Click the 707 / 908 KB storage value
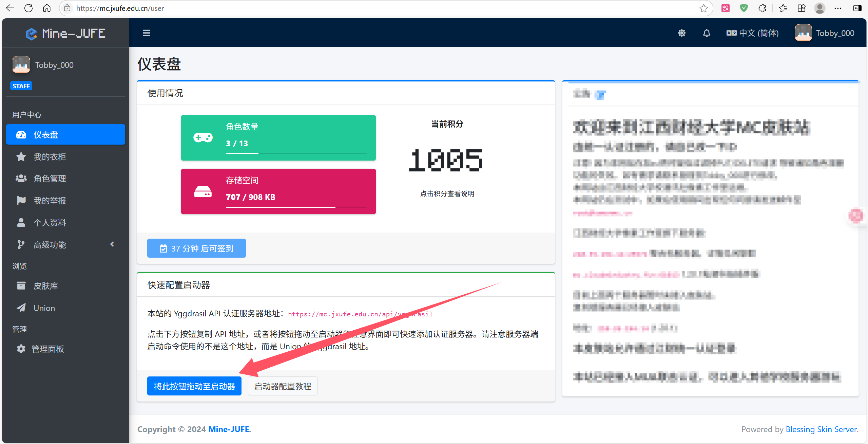Screen dimensions: 868x444 pos(250,197)
